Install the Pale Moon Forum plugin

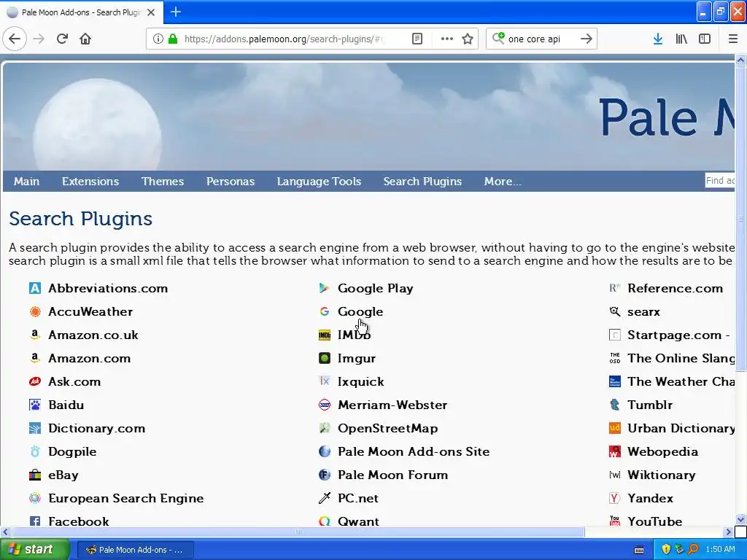392,475
